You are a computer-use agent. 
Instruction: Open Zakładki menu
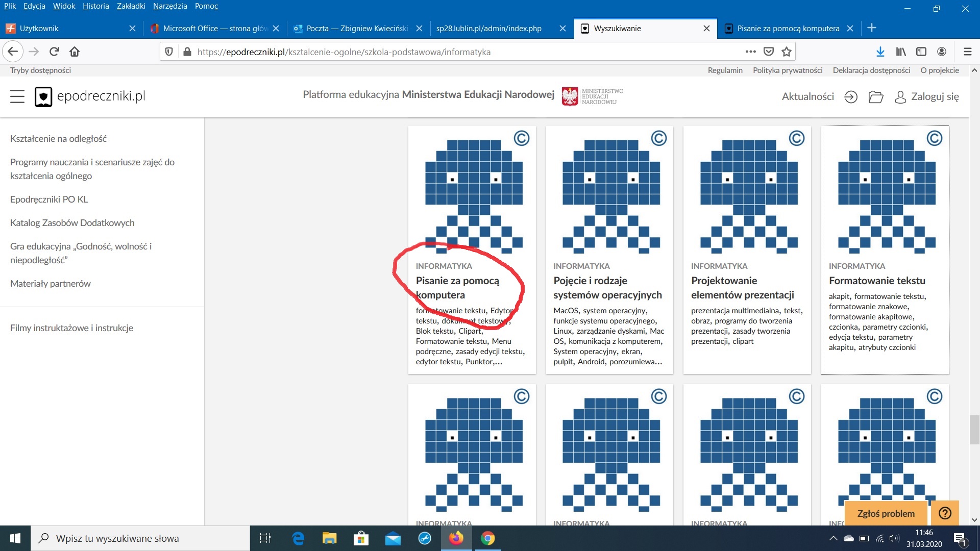[x=131, y=6]
